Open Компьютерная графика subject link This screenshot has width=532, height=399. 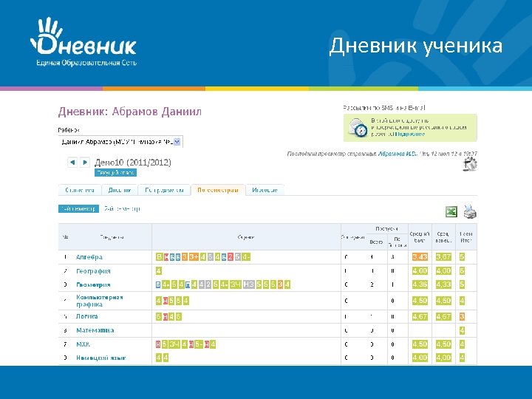100,301
